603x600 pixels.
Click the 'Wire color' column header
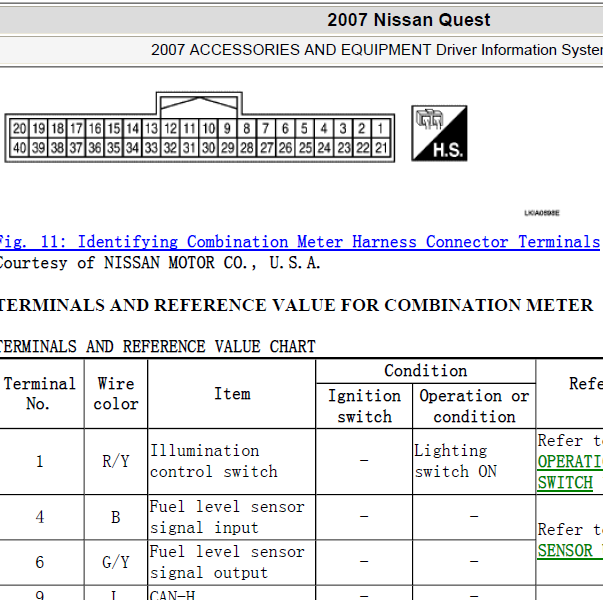(116, 394)
